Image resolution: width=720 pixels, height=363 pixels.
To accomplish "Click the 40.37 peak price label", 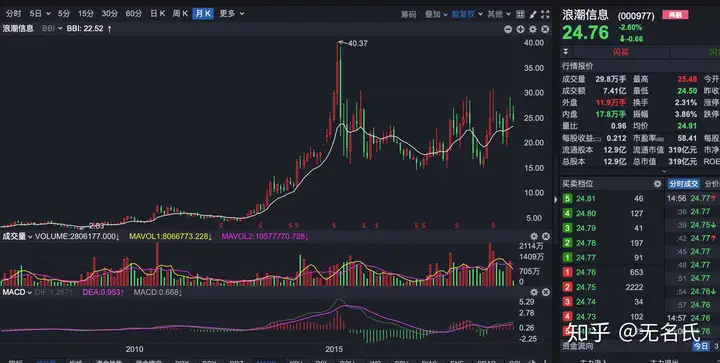I will point(358,44).
